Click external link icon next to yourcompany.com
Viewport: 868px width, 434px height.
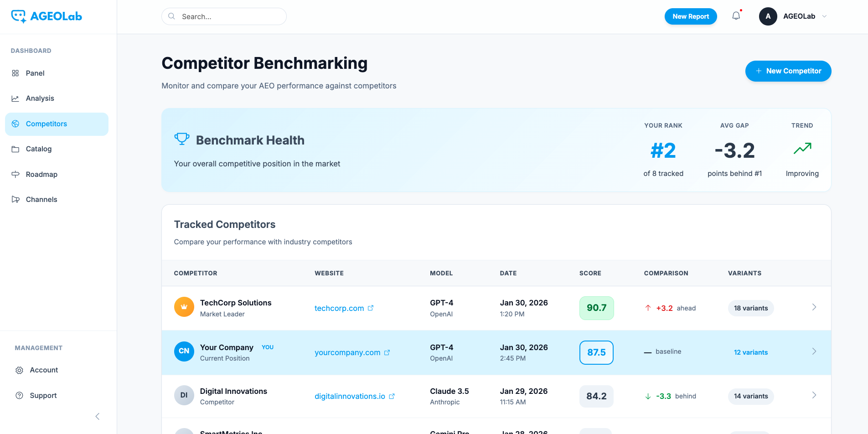pos(387,352)
